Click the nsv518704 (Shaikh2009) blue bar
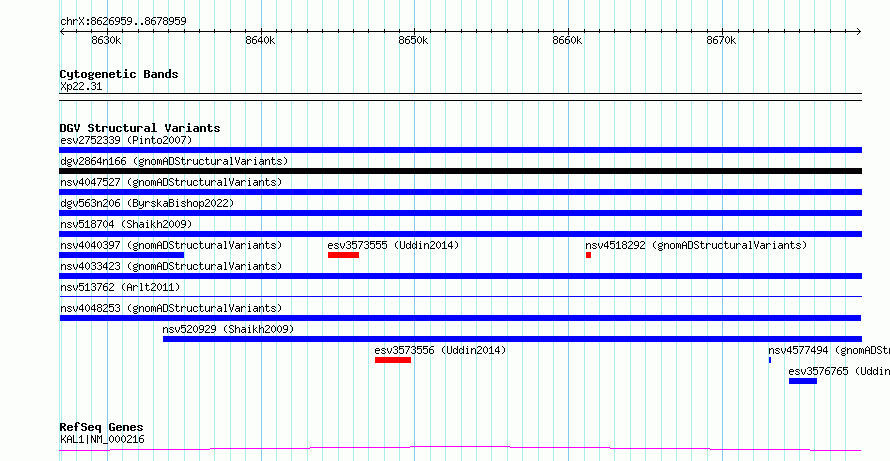The width and height of the screenshot is (890, 461). tap(460, 234)
